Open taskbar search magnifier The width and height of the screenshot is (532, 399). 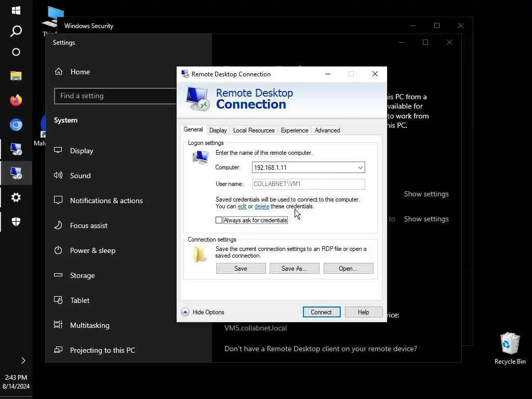(x=16, y=31)
